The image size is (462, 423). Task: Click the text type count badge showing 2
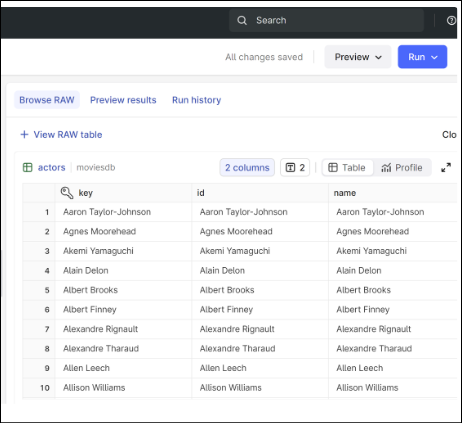(x=295, y=167)
